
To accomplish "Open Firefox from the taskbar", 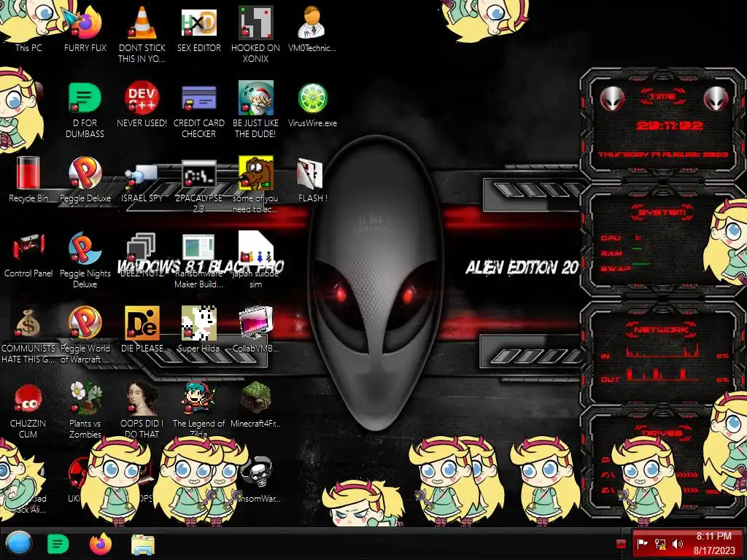I will pos(101,544).
